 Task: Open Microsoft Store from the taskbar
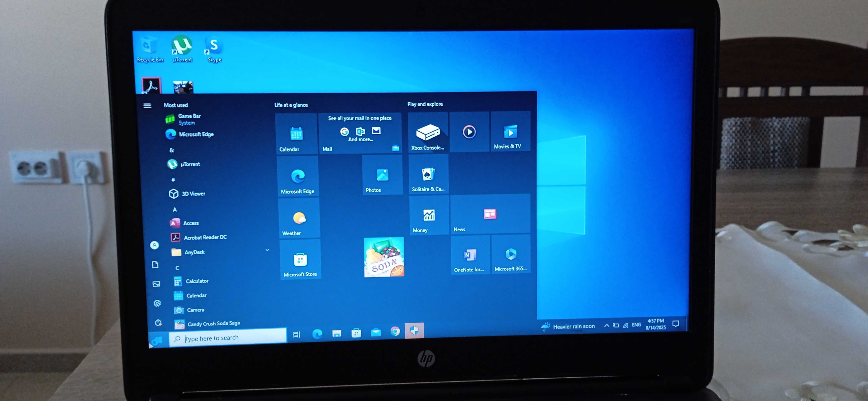tap(356, 333)
